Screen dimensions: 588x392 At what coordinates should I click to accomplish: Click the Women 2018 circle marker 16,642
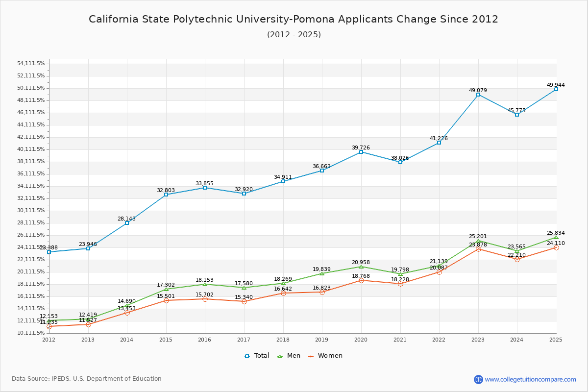283,293
